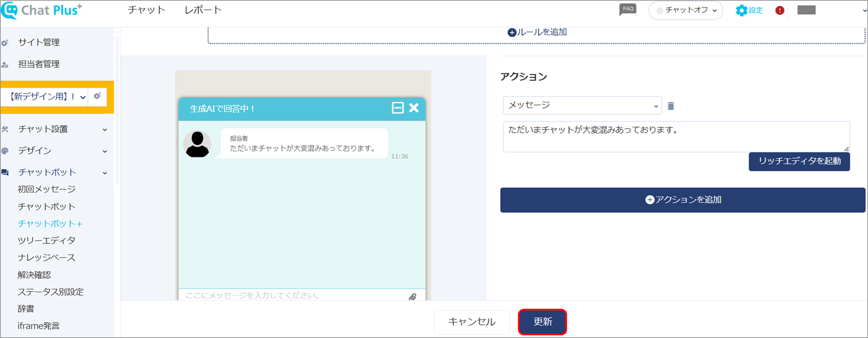Click the action message text area
This screenshot has width=868, height=338.
coord(676,137)
